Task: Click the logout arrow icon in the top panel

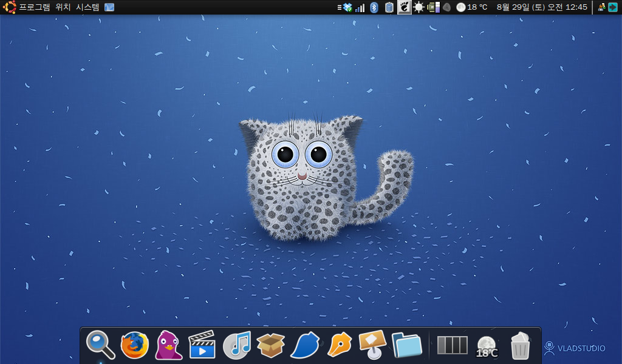Action: [613, 7]
